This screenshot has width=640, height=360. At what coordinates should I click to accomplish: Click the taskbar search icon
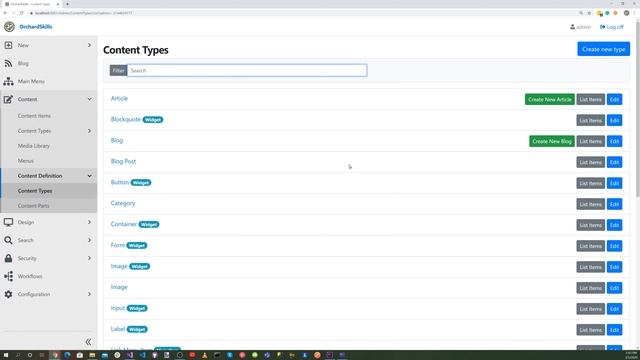(18, 355)
